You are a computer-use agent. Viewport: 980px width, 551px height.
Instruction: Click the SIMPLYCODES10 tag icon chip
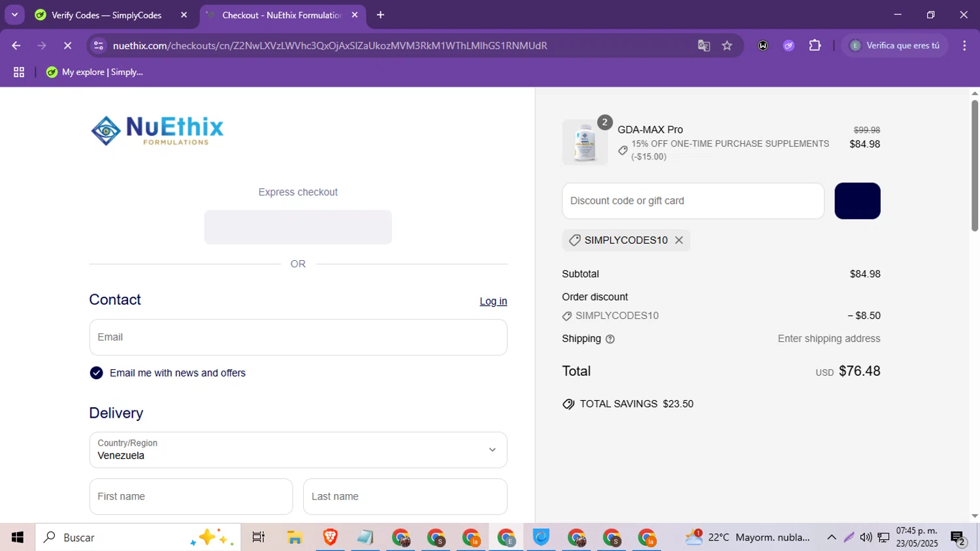click(x=574, y=241)
